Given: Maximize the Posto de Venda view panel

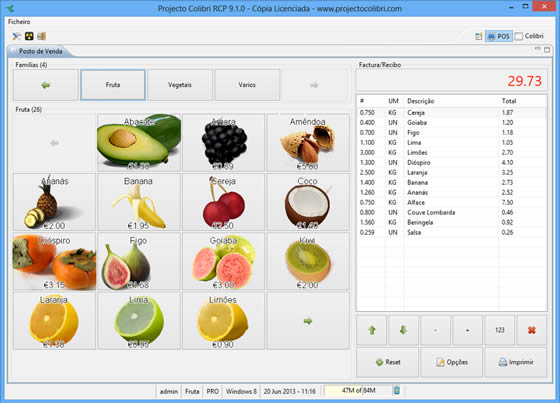Looking at the screenshot, I should click(x=547, y=50).
